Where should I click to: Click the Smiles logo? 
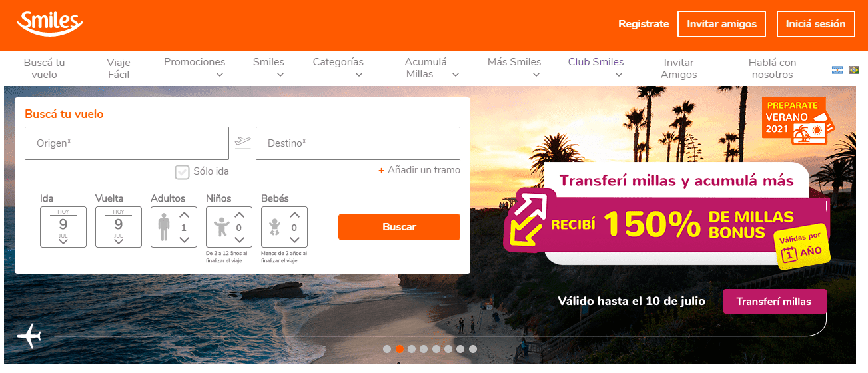pos(50,25)
